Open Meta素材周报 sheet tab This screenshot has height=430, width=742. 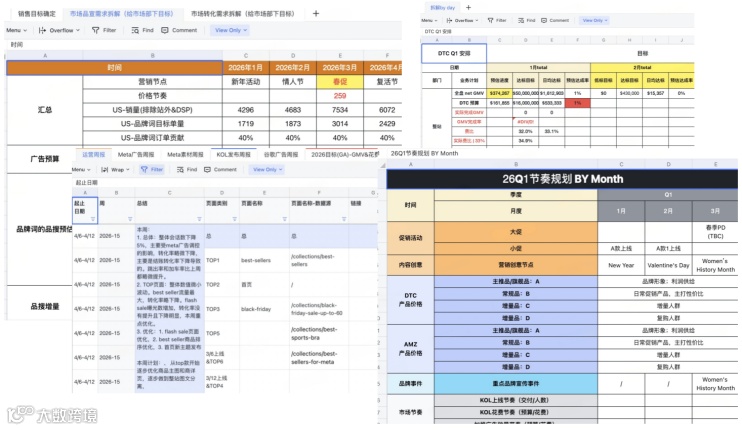tap(185, 155)
